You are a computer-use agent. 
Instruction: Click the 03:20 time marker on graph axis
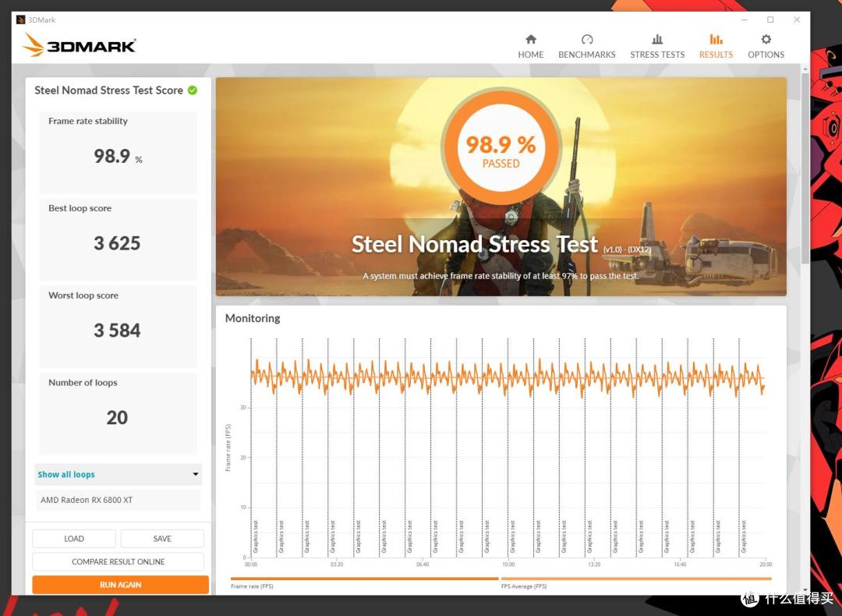pyautogui.click(x=337, y=565)
